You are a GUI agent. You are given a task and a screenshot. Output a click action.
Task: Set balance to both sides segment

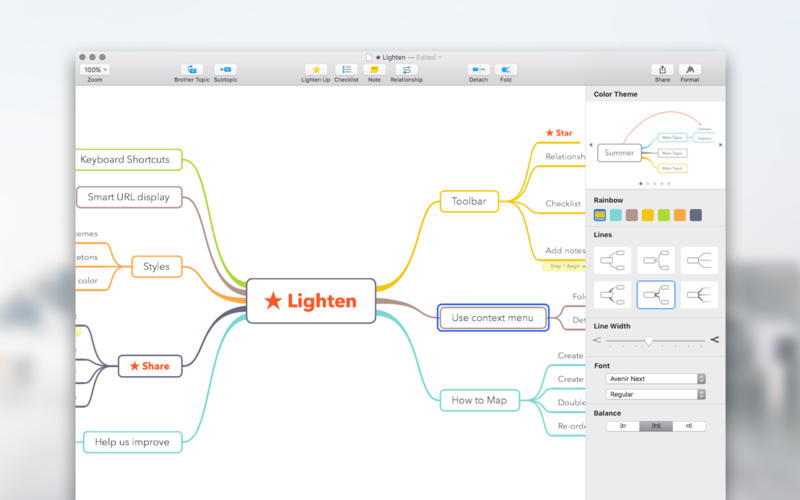[x=656, y=426]
